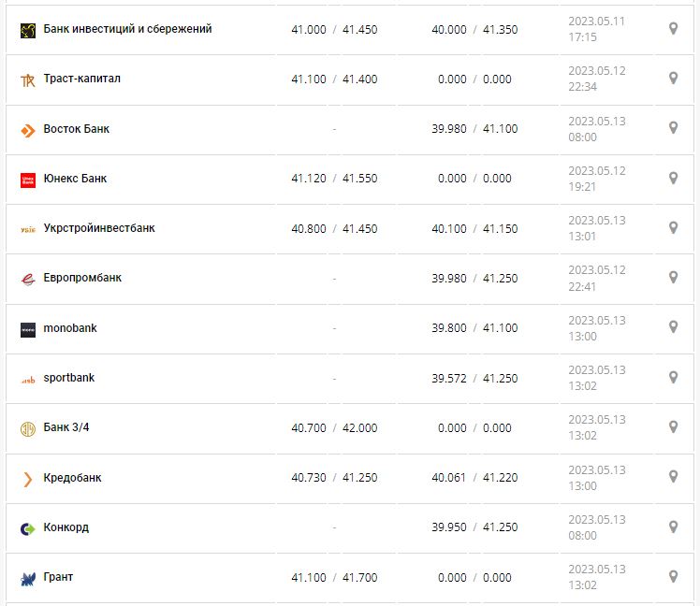Open the Банк инвестиций и сбережений link
The image size is (700, 606).
(127, 29)
